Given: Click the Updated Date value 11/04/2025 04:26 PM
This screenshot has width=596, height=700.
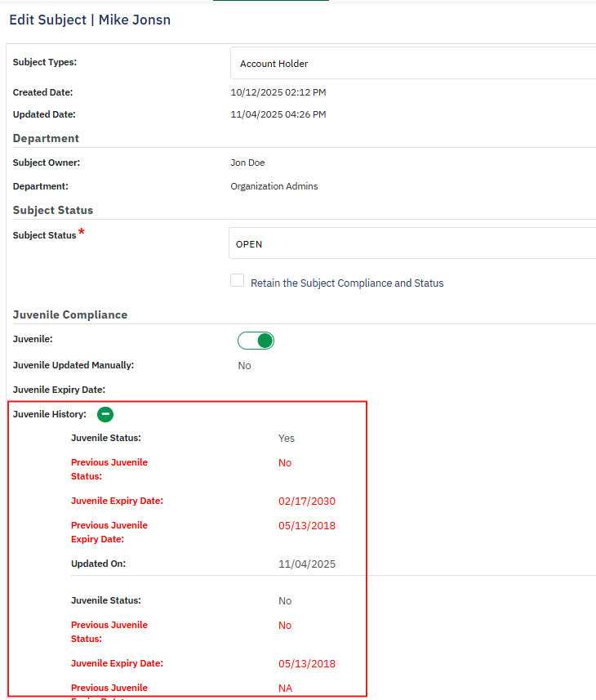Looking at the screenshot, I should pos(278,114).
